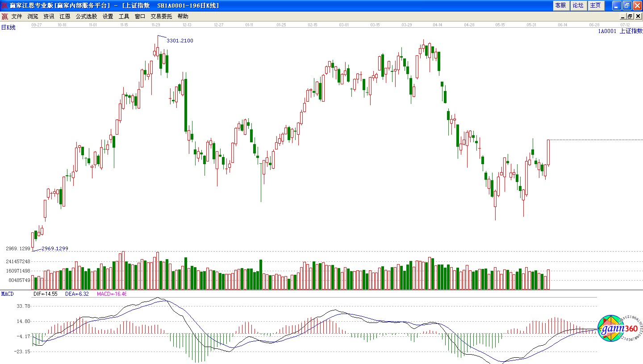Click the 05-15 date marker
Screen dimensions: 643x364
(500, 25)
